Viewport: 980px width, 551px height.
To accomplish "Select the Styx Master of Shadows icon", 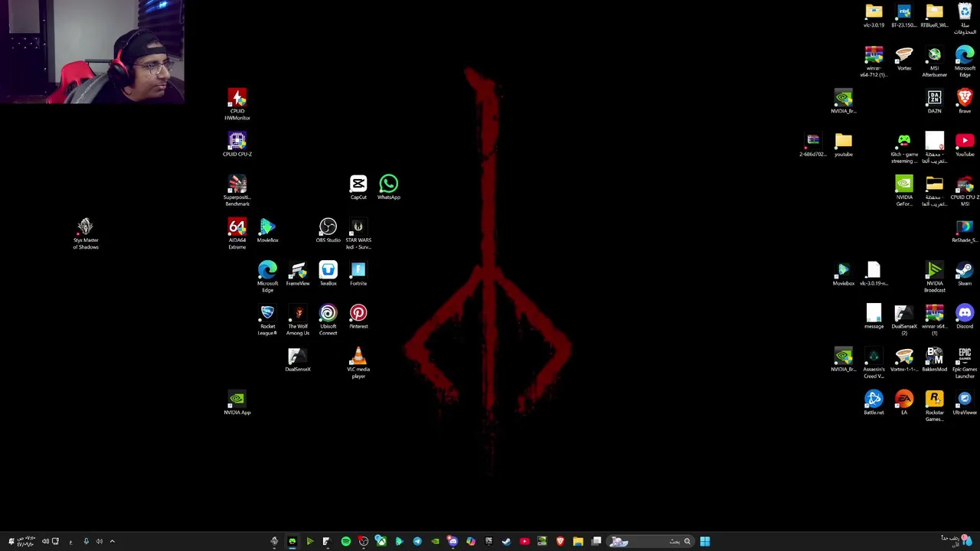I will pyautogui.click(x=86, y=234).
